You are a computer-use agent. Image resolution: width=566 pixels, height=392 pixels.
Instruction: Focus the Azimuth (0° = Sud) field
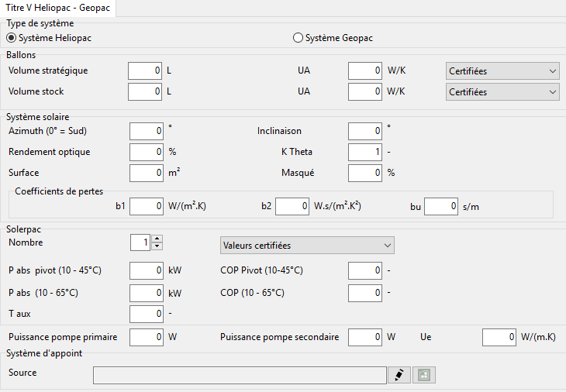pos(147,131)
